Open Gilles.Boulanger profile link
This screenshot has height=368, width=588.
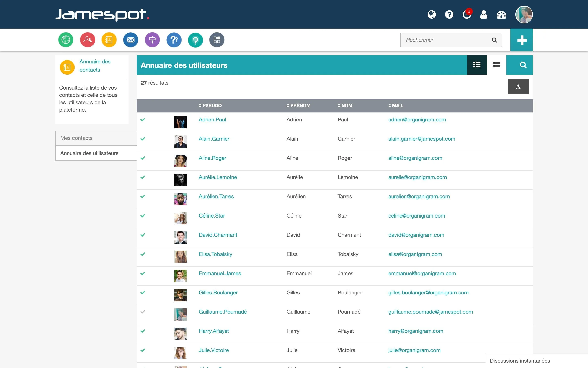(218, 293)
